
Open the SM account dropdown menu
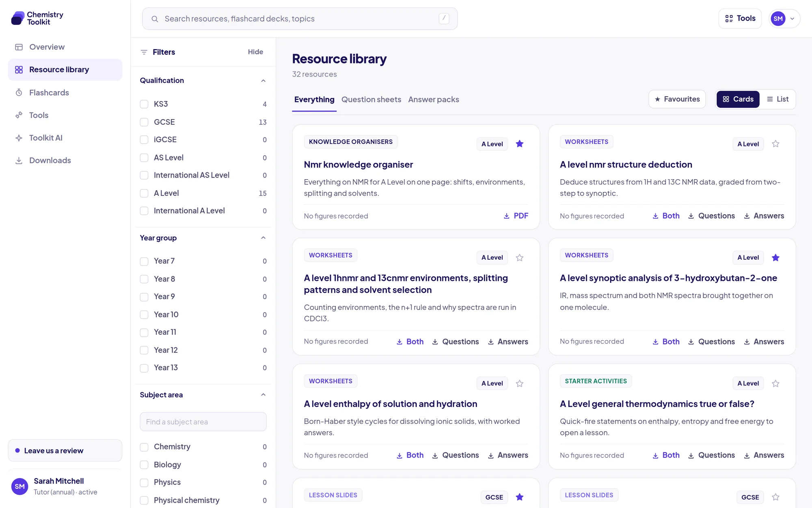coord(784,19)
